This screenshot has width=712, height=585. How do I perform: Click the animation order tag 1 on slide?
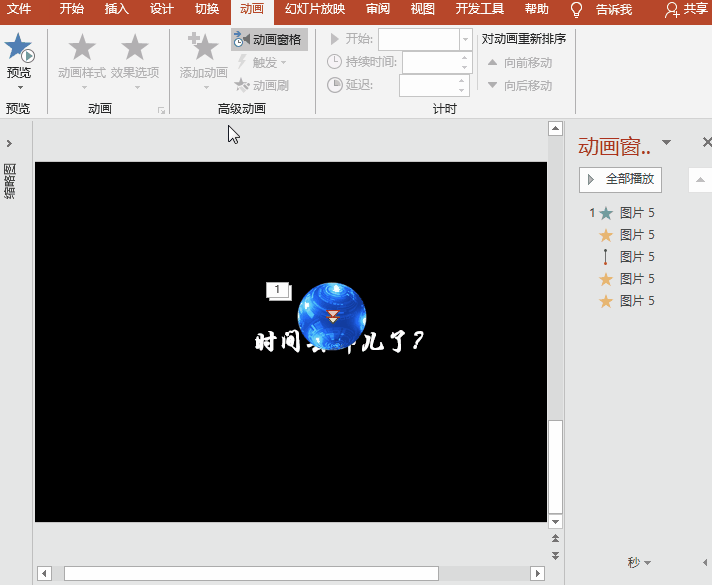(x=277, y=290)
